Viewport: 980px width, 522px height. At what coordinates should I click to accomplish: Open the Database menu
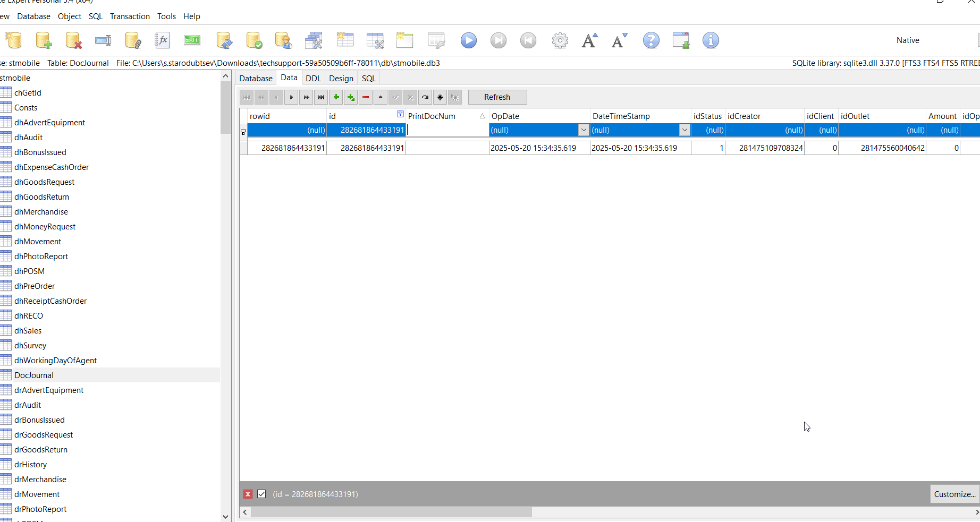(33, 16)
